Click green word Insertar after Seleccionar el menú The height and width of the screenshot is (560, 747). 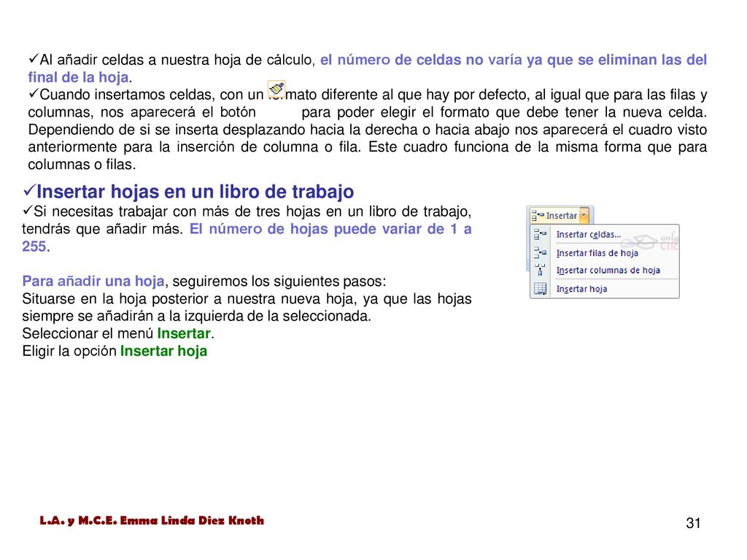pos(184,333)
